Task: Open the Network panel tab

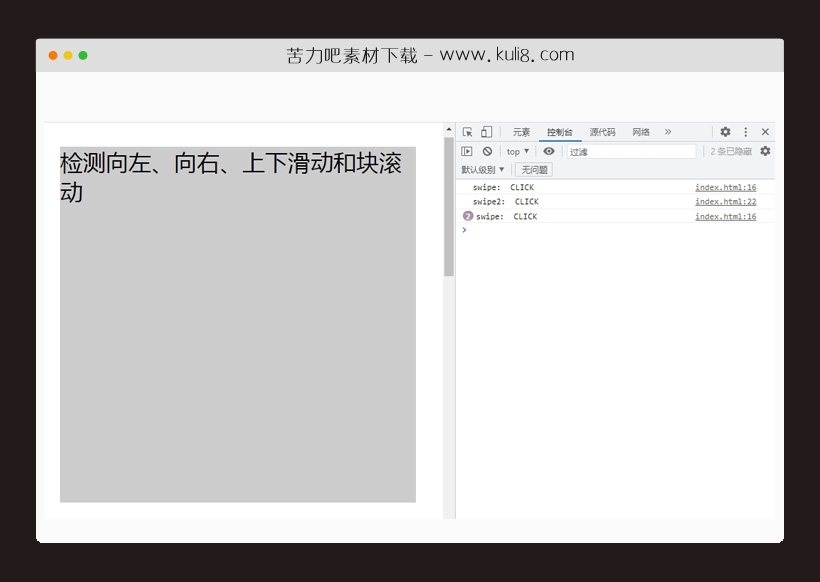Action: (639, 130)
